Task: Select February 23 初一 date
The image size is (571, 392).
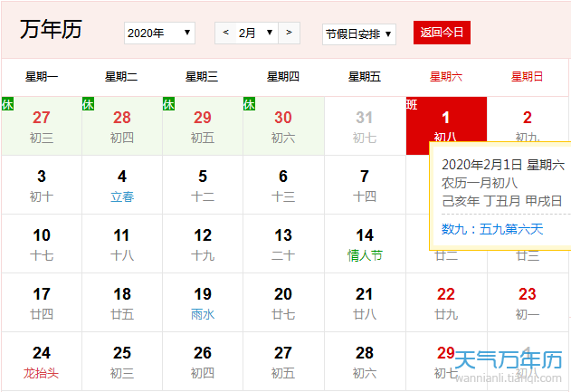Action: coord(528,302)
